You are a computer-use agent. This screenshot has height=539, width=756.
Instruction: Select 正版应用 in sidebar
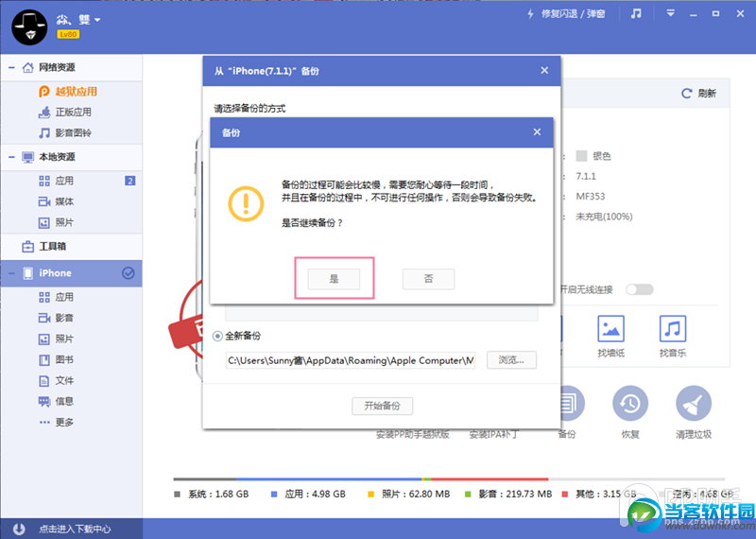(74, 112)
